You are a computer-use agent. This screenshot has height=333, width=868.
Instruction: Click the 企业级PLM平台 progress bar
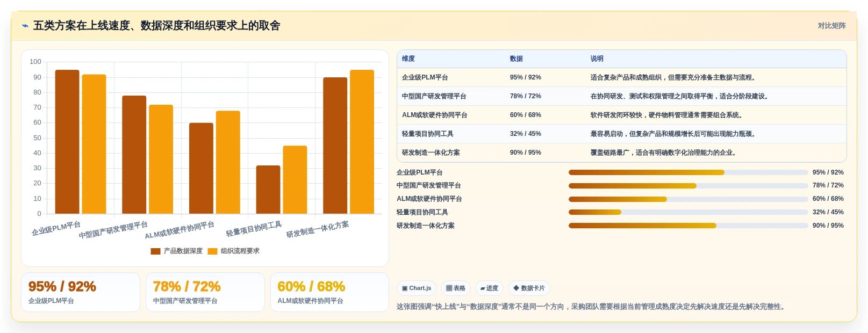pyautogui.click(x=688, y=172)
